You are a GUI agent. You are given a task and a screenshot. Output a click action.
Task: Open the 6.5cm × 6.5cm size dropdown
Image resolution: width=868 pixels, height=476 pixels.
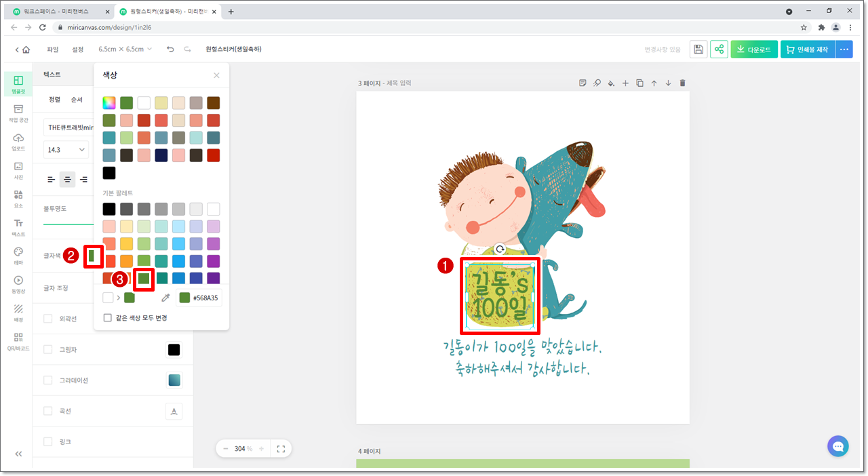(x=125, y=49)
